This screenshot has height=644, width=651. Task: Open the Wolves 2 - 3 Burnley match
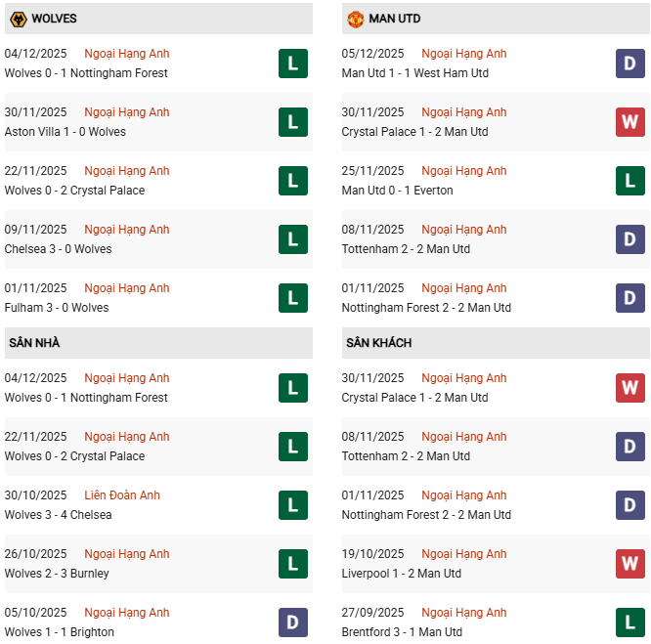57,574
